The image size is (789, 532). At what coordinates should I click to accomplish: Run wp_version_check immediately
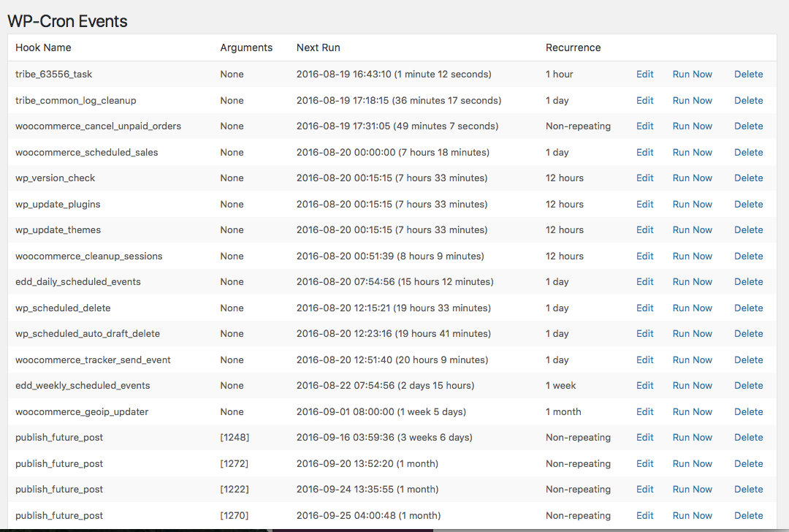(x=692, y=178)
